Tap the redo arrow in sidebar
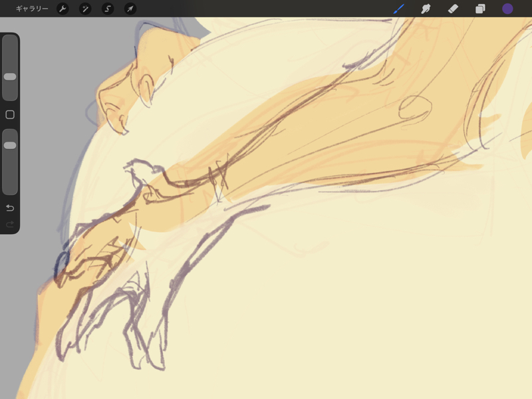532x399 pixels. pos(10,224)
